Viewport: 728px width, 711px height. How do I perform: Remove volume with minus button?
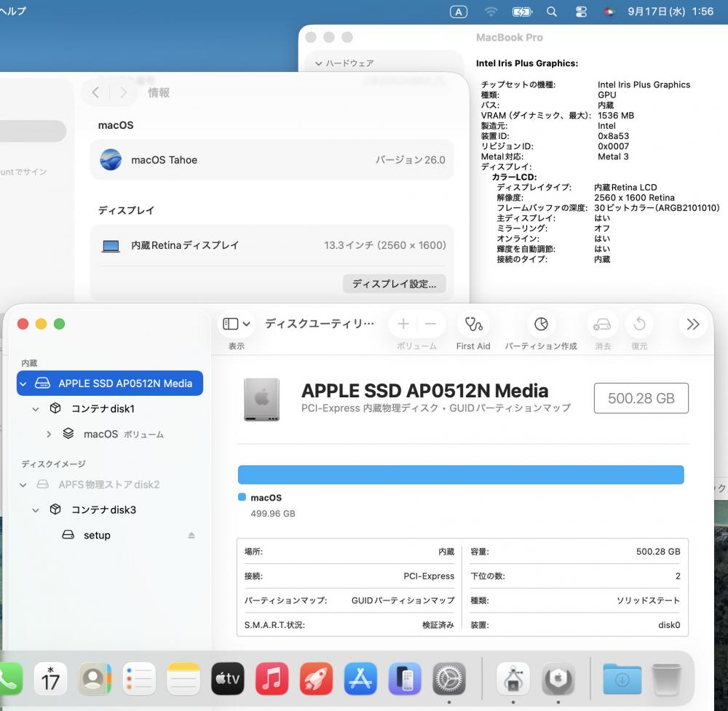point(430,324)
